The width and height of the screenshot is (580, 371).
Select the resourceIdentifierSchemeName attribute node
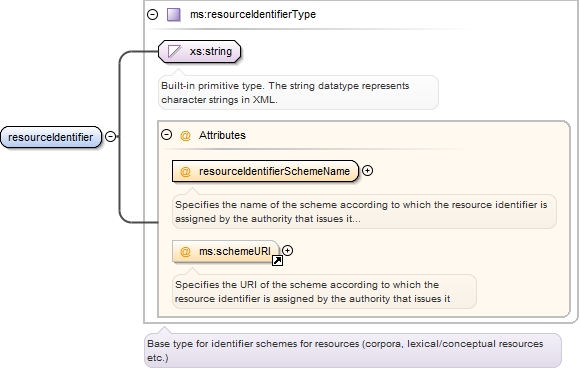point(265,171)
